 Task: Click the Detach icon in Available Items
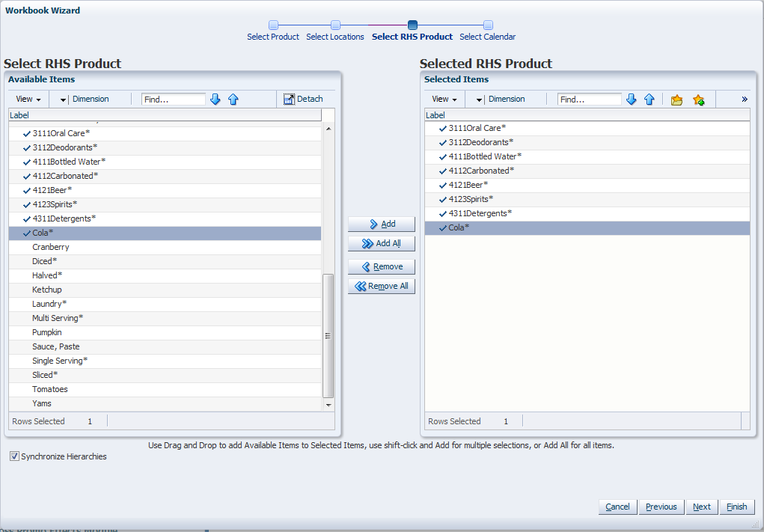[289, 99]
